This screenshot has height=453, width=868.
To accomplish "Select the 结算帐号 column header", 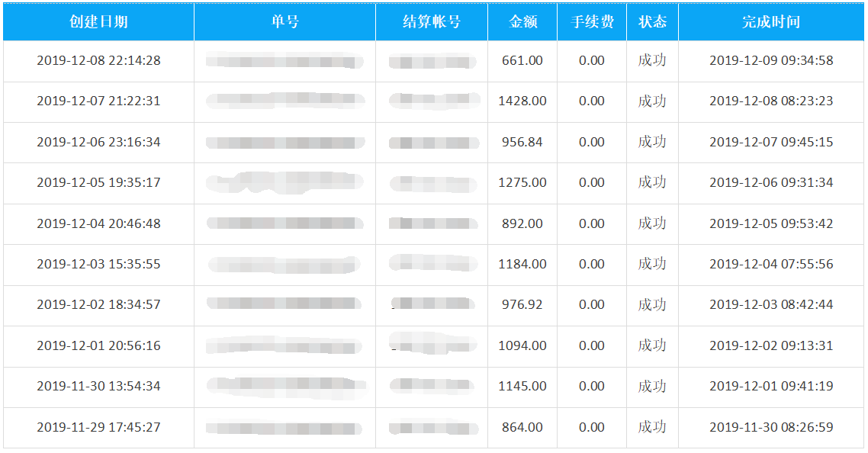I will tap(432, 22).
